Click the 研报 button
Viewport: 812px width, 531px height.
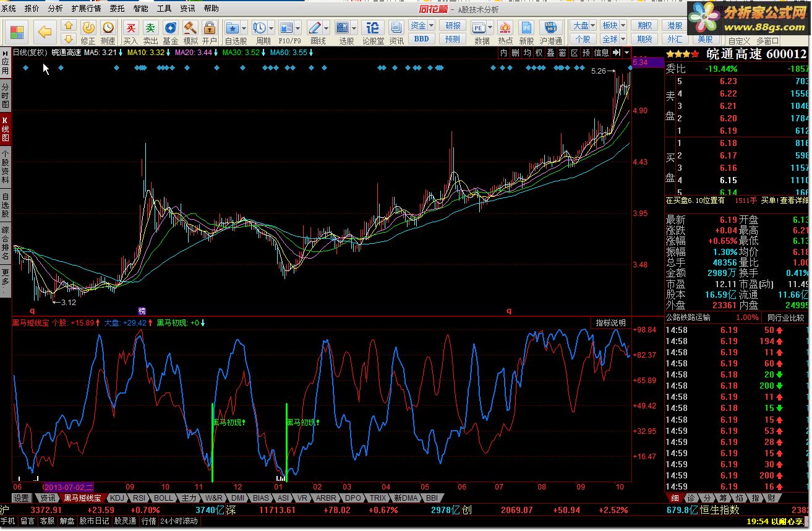pyautogui.click(x=453, y=25)
